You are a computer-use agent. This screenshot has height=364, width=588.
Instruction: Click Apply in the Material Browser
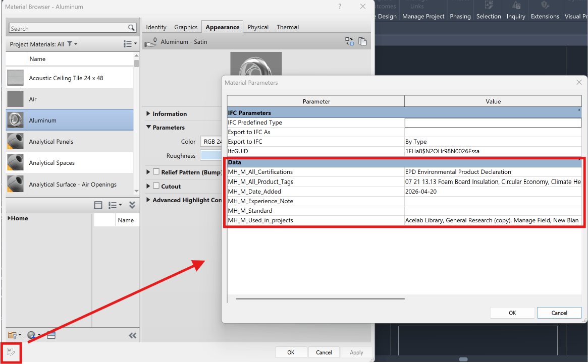pyautogui.click(x=356, y=352)
